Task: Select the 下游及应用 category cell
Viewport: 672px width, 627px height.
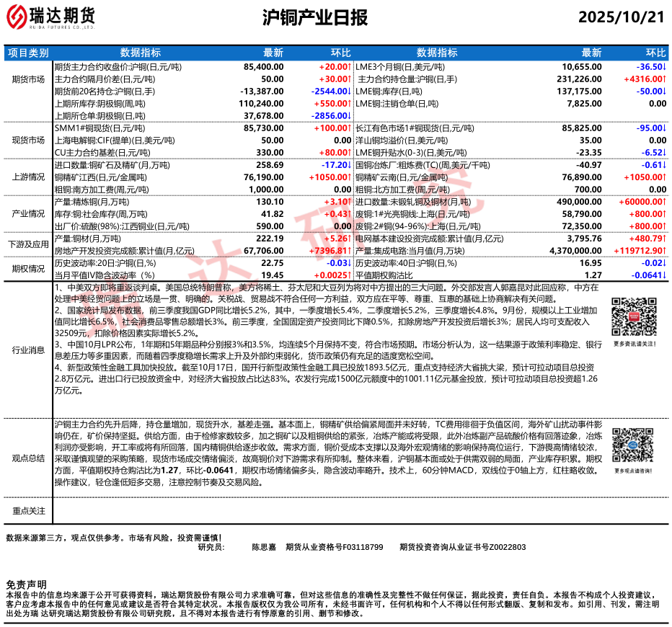Action: [x=29, y=244]
